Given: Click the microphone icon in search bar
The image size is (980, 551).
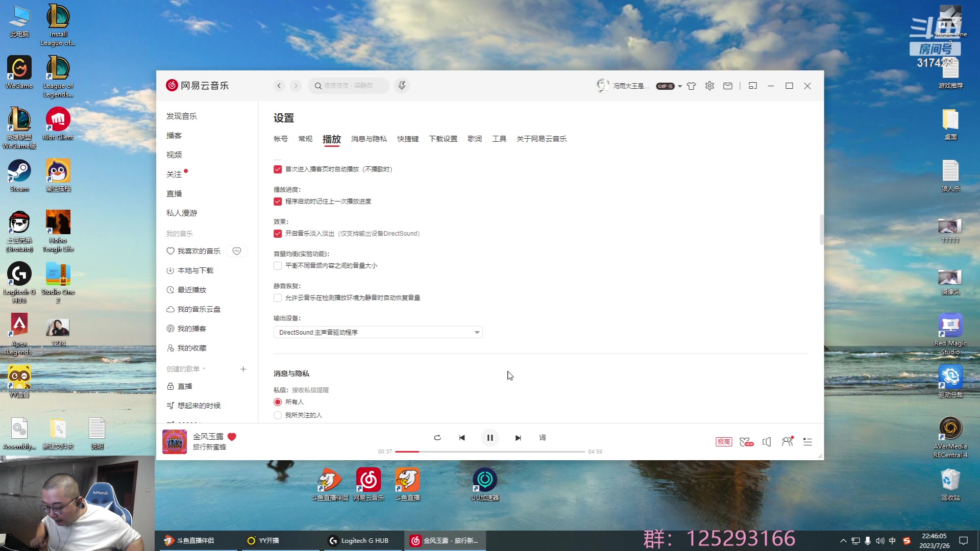Looking at the screenshot, I should point(402,86).
